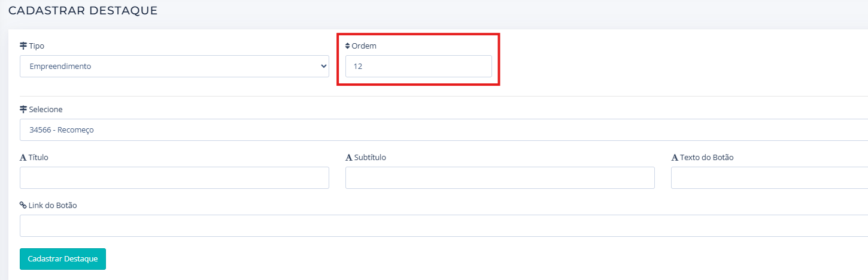868x280 pixels.
Task: Click the font icon beside Subtítulo
Action: (349, 158)
